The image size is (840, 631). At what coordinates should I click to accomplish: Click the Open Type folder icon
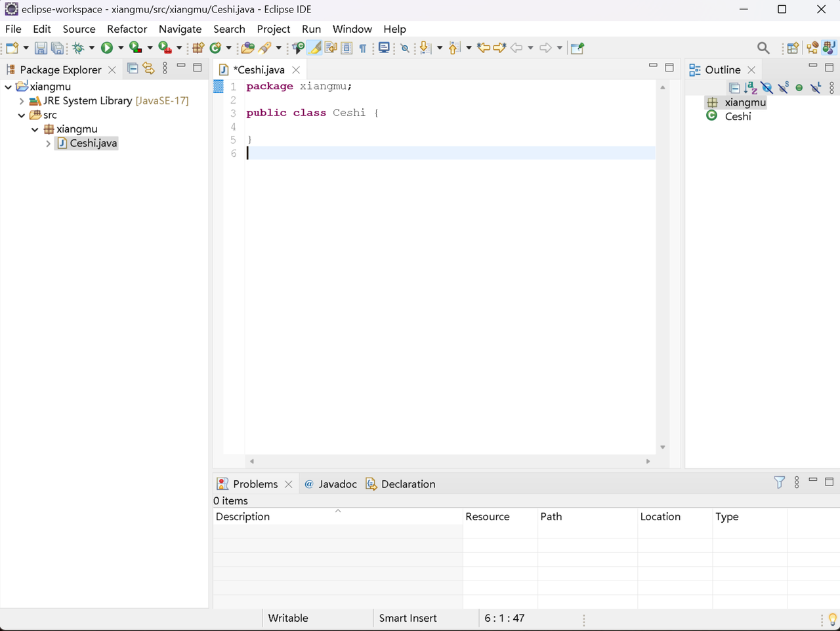tap(247, 48)
